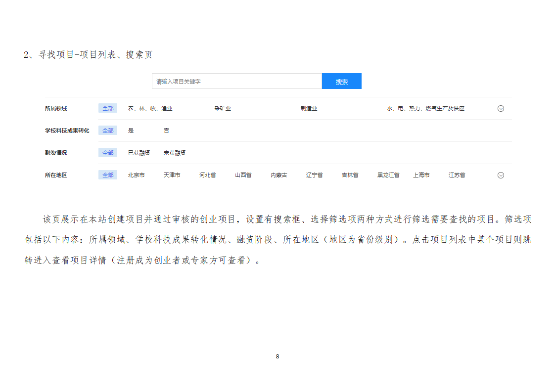The width and height of the screenshot is (555, 392).
Task: Select 全部 in the 融资情况 row
Action: [108, 153]
